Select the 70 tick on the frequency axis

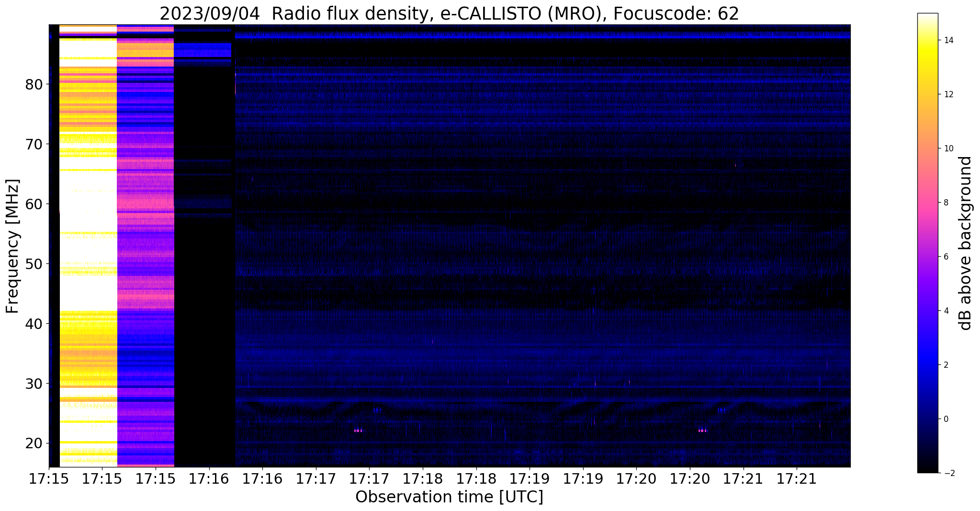(x=34, y=144)
